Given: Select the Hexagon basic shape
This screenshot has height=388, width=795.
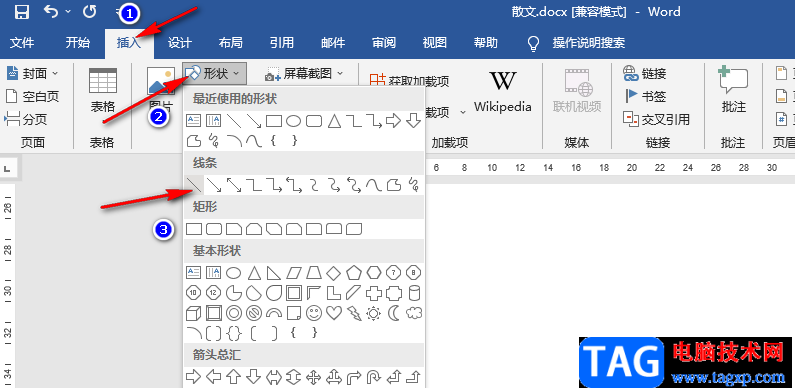Looking at the screenshot, I should 374,273.
